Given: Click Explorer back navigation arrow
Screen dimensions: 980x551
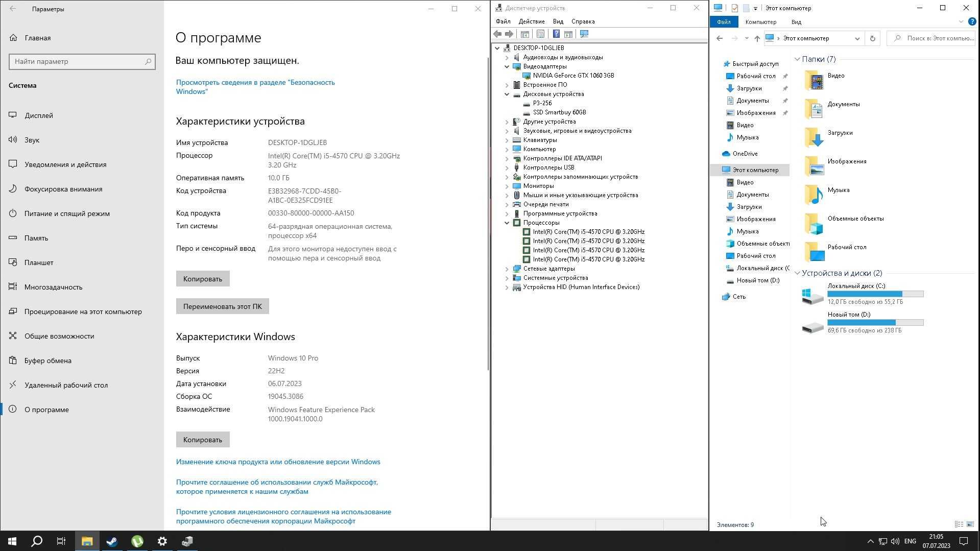Looking at the screenshot, I should 720,38.
